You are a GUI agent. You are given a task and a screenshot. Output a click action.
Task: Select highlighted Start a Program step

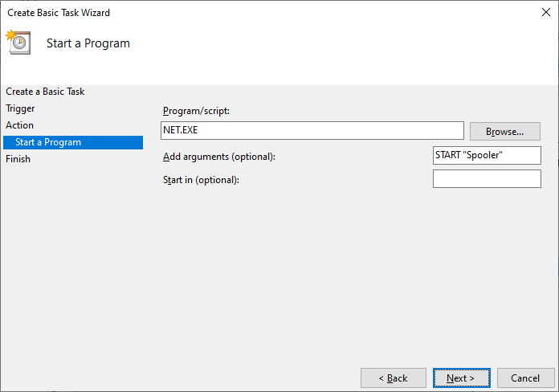point(73,142)
